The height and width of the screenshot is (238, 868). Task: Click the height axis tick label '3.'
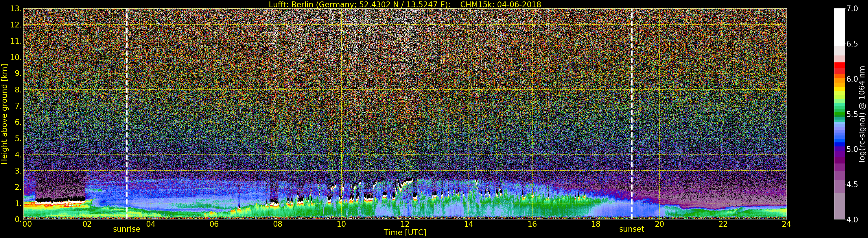click(x=18, y=171)
